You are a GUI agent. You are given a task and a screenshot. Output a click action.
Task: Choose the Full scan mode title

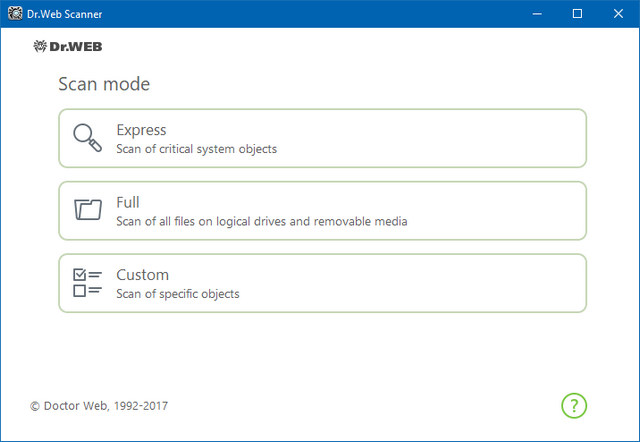tap(128, 202)
